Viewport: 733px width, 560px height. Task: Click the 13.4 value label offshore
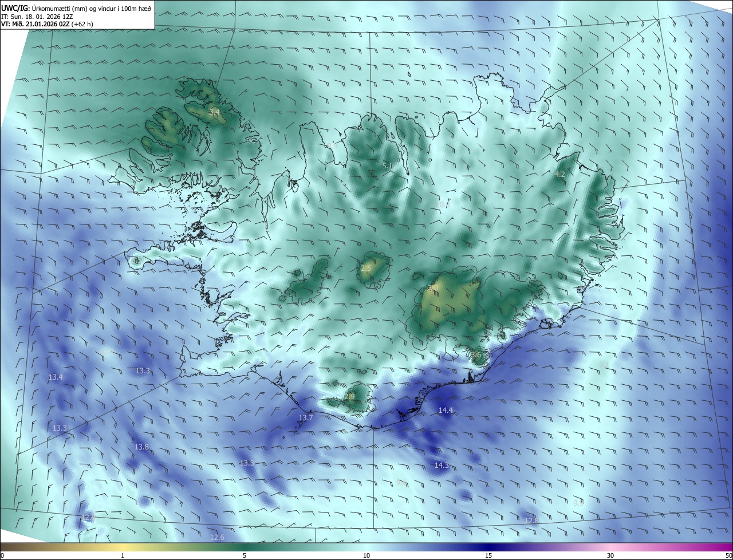tap(56, 377)
